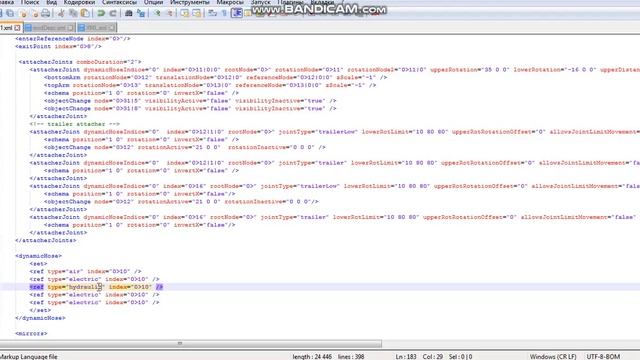This screenshot has width=640, height=360.
Task: Click the Windows (CR LF) line-ending field
Action: tap(553, 356)
